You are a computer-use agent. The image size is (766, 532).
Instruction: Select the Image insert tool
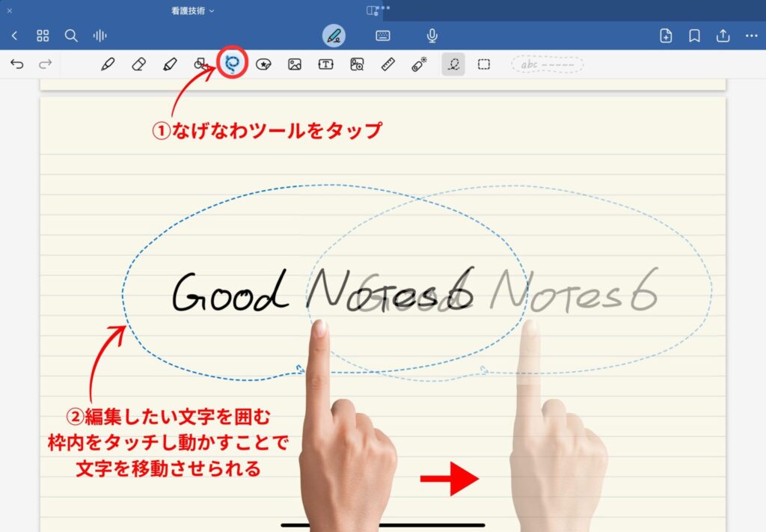click(x=295, y=64)
